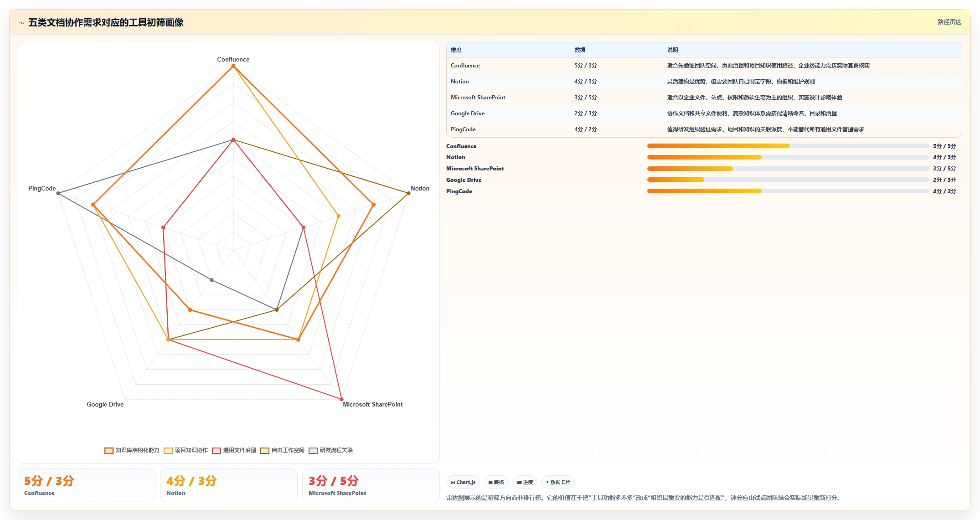Click the brown data point at Notion vertex
Image resolution: width=980 pixels, height=520 pixels.
[408, 193]
